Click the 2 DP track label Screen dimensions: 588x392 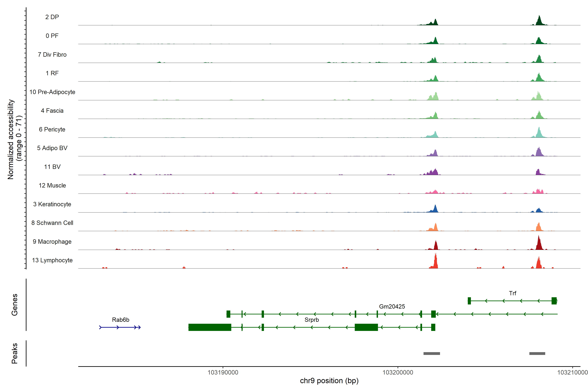tap(52, 17)
